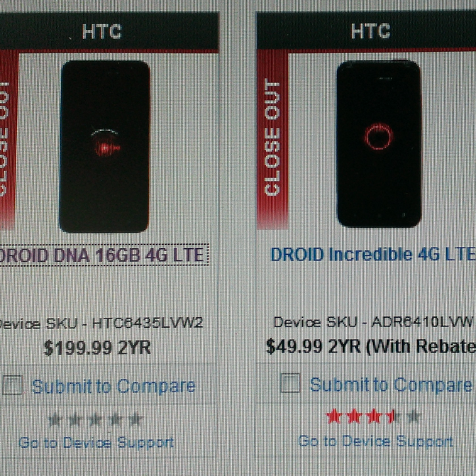Click Submit to Compare link for DROID DNA
Viewport: 476px width, 476px height.
coord(113,386)
